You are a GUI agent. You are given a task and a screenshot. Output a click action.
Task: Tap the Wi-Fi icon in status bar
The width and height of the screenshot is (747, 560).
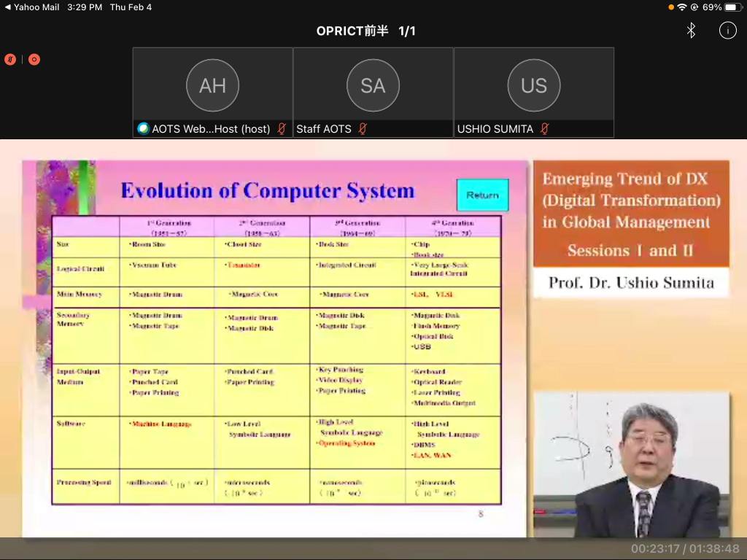tap(682, 7)
